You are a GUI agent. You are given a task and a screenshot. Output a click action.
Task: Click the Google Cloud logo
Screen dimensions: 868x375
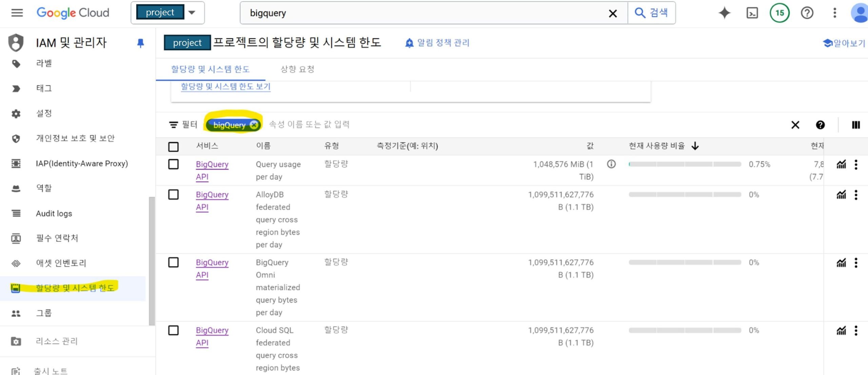click(73, 13)
